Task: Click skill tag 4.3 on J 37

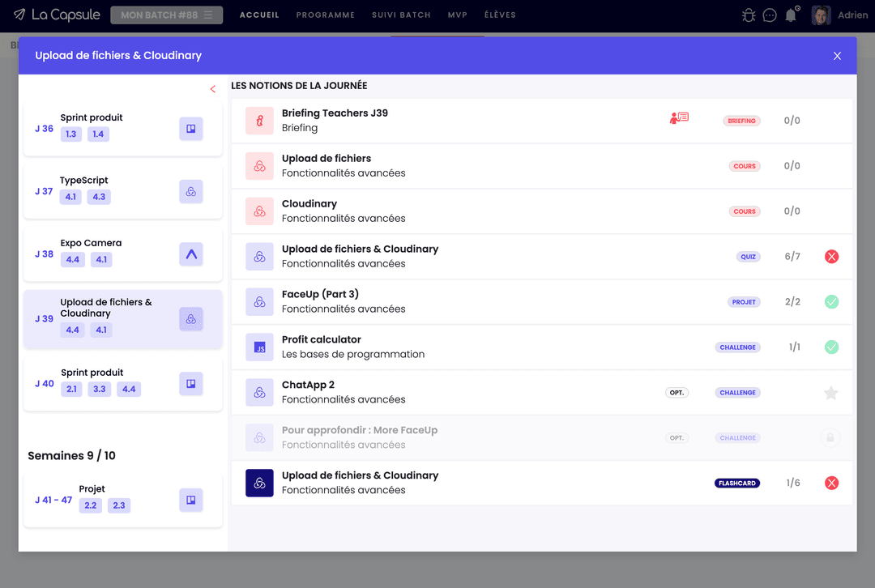Action: coord(99,197)
